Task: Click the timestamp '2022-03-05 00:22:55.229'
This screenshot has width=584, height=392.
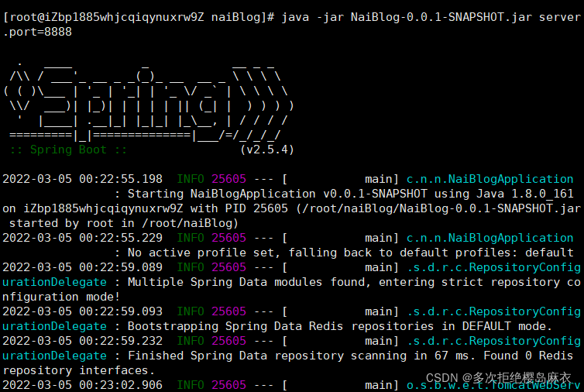Action: coord(83,238)
